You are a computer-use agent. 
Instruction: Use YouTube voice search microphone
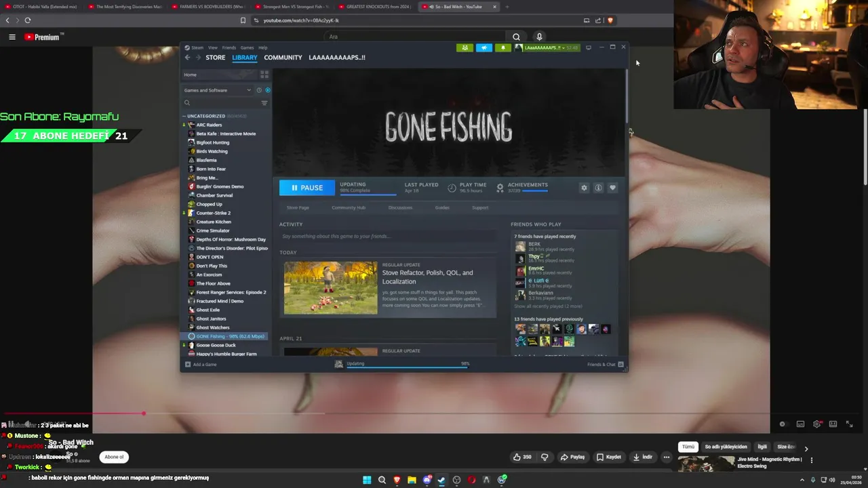click(x=539, y=37)
